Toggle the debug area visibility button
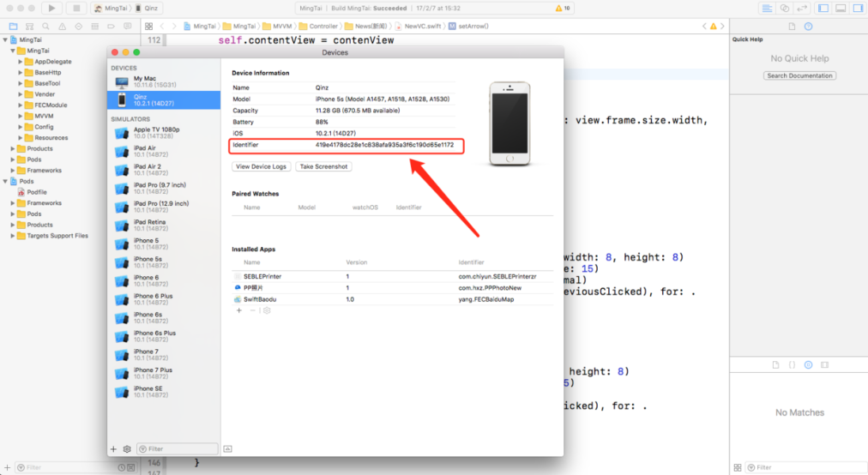Viewport: 868px width, 475px height. [x=841, y=9]
